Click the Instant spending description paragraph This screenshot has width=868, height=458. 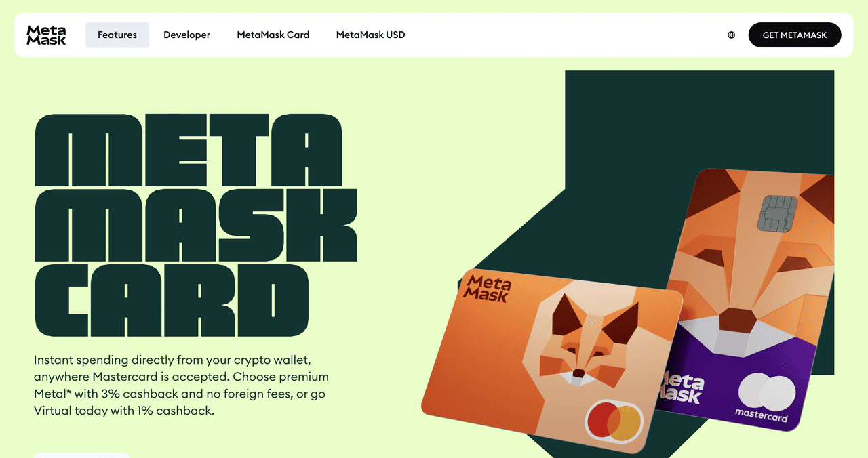[x=182, y=385]
